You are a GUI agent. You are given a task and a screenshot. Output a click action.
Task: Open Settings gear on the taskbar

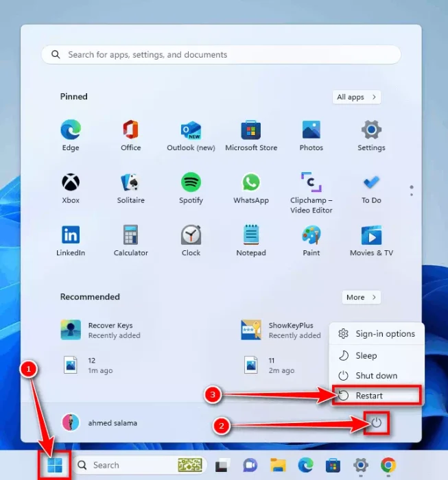pyautogui.click(x=361, y=466)
